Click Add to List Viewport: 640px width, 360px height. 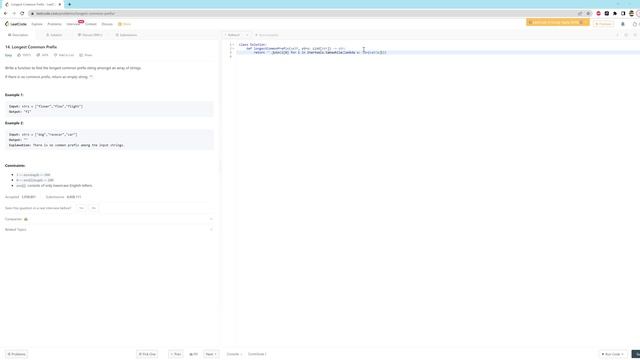(x=64, y=55)
